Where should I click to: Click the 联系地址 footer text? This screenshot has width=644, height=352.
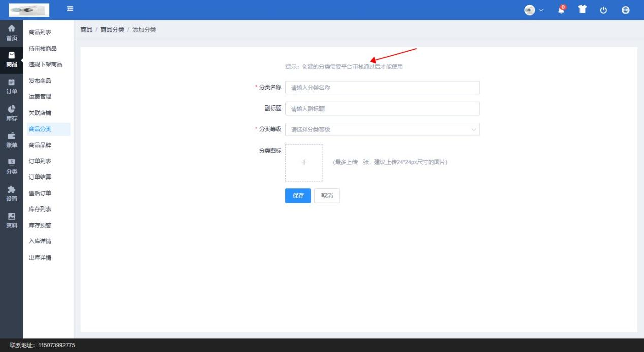(x=43, y=345)
